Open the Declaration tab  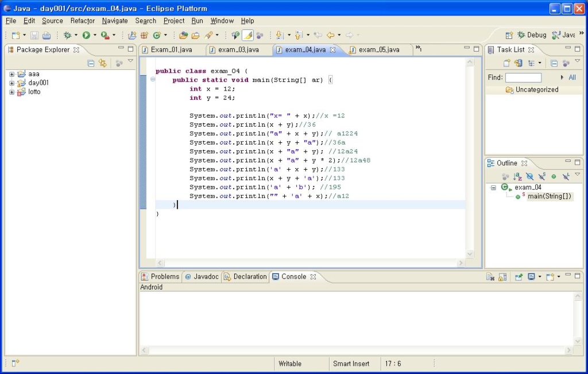(x=246, y=276)
